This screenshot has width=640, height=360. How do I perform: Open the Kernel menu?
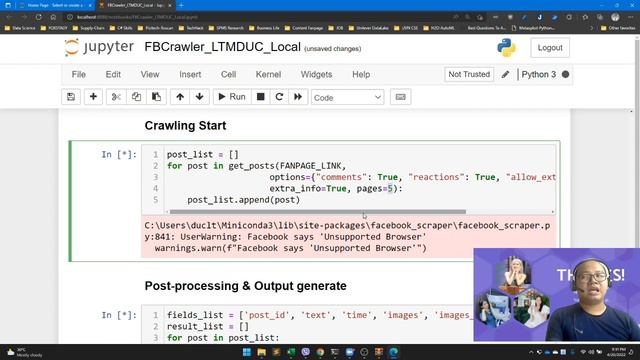tap(268, 74)
